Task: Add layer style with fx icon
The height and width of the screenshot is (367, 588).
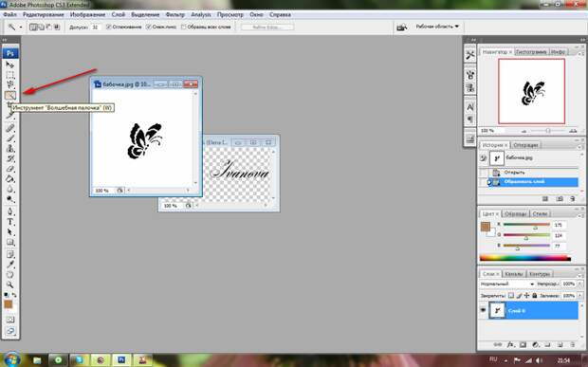Action: (x=510, y=344)
